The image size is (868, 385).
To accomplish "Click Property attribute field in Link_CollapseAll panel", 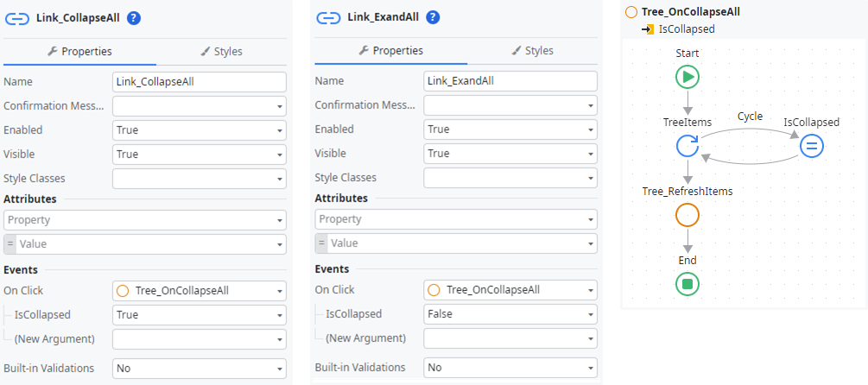I will 143,220.
